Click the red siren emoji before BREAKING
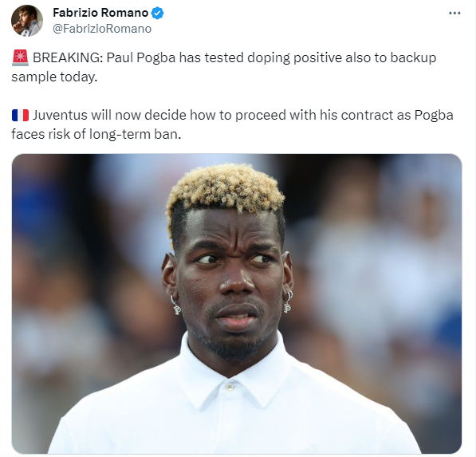Image resolution: width=476 pixels, height=457 pixels. (20, 57)
